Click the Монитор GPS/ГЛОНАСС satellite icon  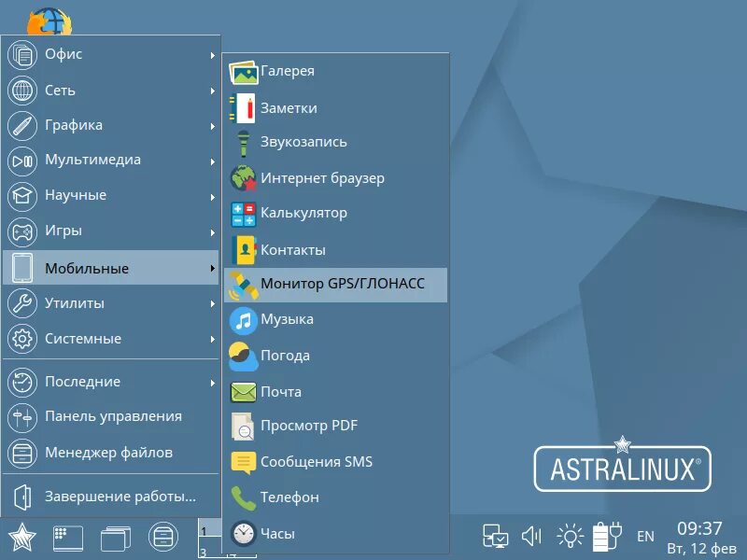point(244,285)
